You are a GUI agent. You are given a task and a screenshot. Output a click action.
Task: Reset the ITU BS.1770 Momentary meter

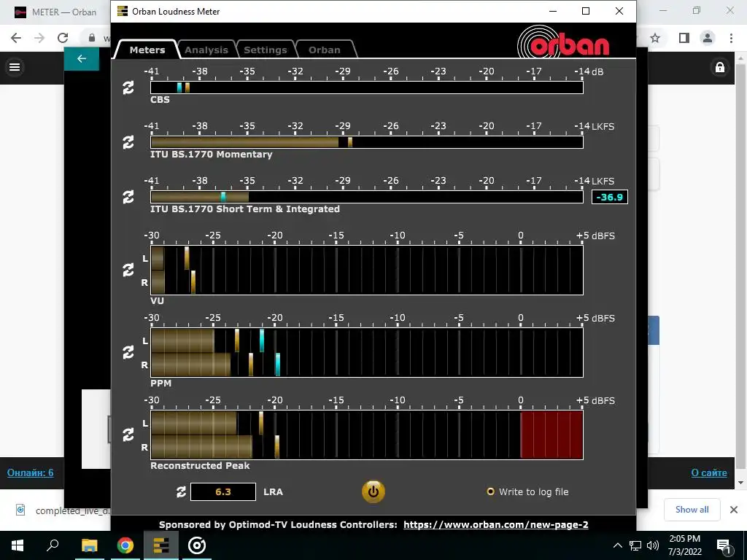(128, 142)
